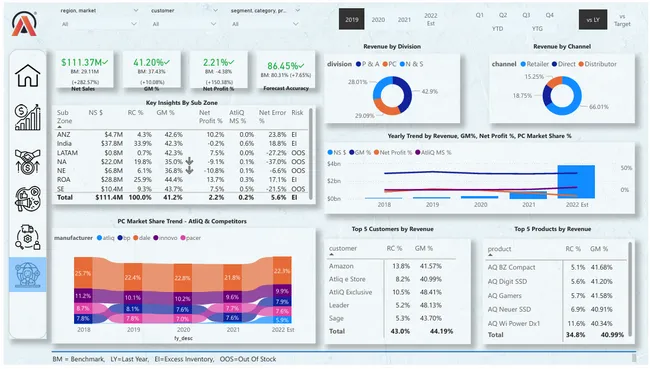Select the AQ BZ Compact product row
The image size is (650, 369).
pos(556,267)
